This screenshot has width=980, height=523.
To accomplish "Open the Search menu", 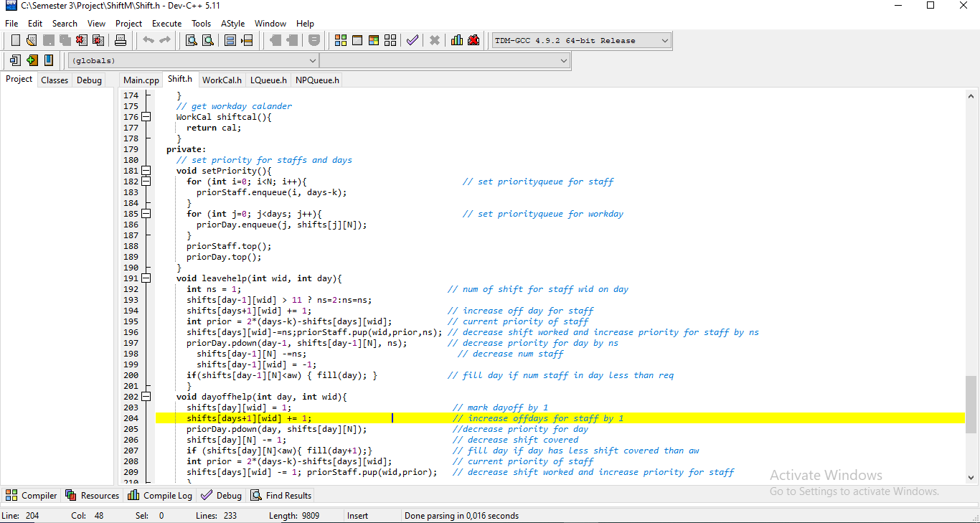I will (65, 24).
